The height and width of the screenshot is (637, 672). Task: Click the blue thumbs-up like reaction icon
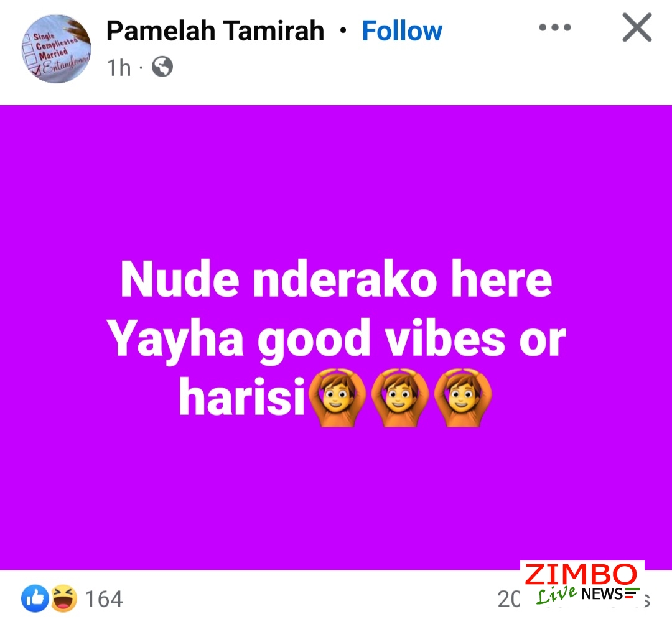[35, 598]
